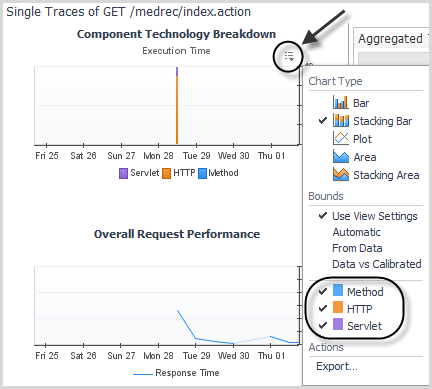Pick the Stacking Area chart icon
This screenshot has width=432, height=389.
pos(341,174)
